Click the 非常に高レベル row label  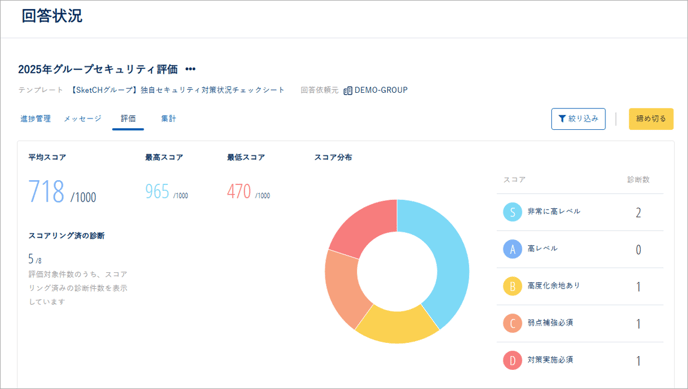(554, 211)
